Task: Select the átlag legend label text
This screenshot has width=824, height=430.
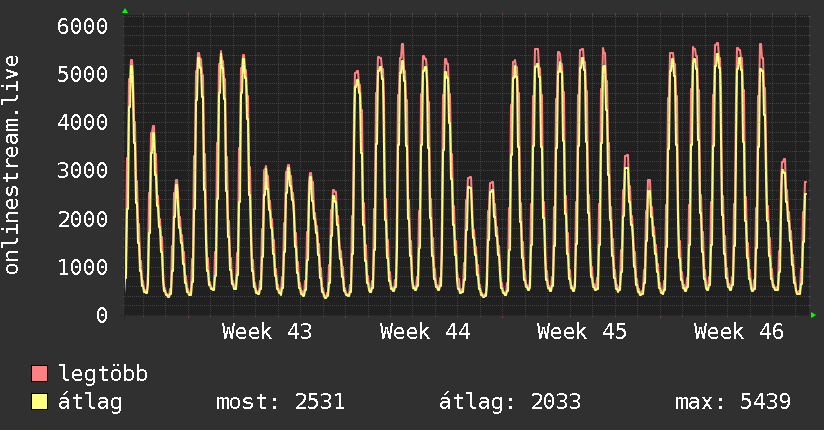Action: point(90,402)
